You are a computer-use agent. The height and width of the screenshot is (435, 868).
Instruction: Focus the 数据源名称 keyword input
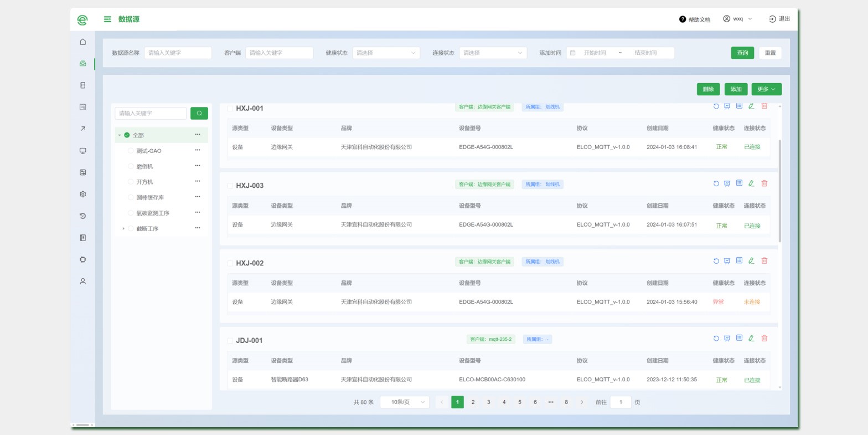(x=178, y=53)
